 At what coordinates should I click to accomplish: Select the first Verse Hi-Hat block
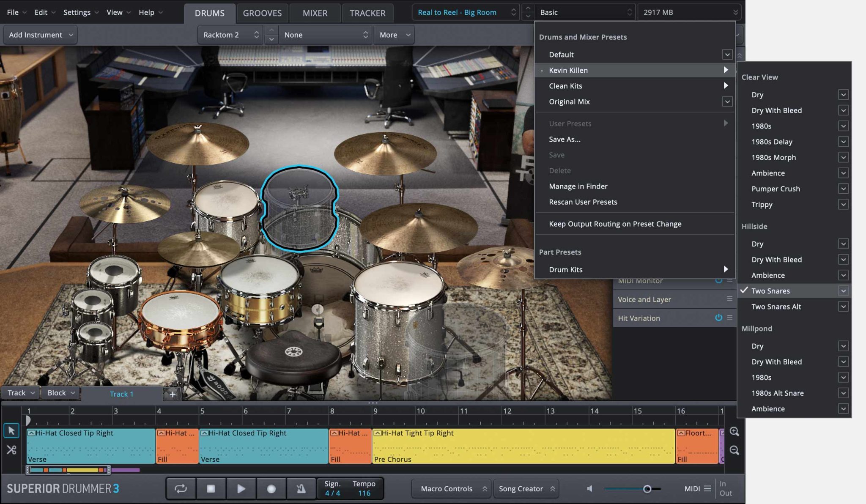91,446
